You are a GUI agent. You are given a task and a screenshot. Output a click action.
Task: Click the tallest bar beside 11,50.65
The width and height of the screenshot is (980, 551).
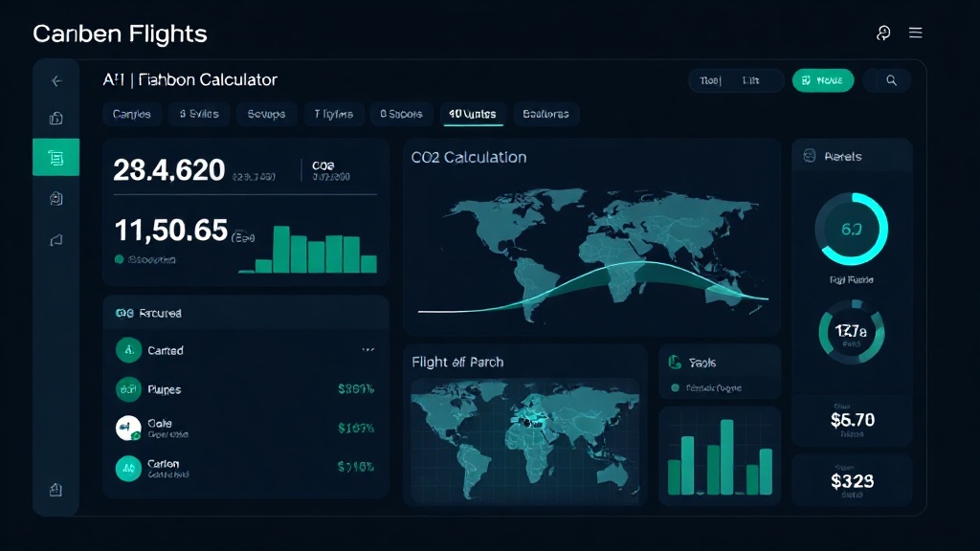[x=281, y=250]
